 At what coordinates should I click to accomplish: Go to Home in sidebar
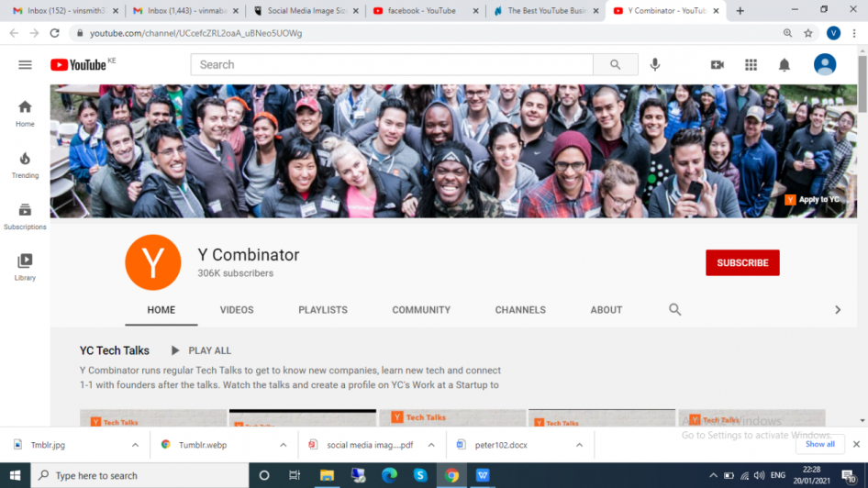25,114
